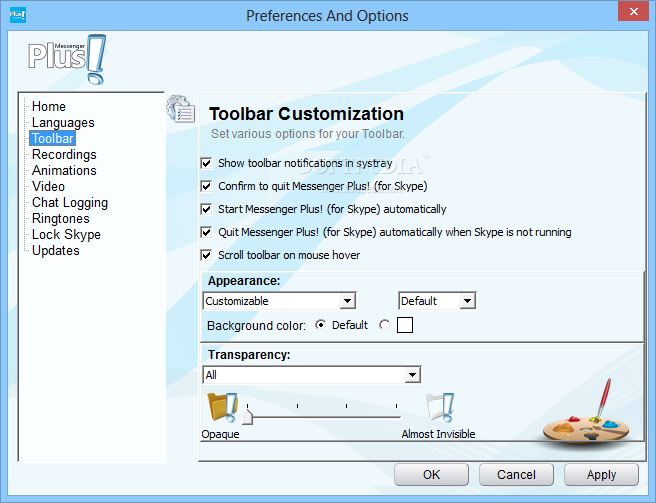
Task: Close the Preferences And Options window
Action: [634, 11]
